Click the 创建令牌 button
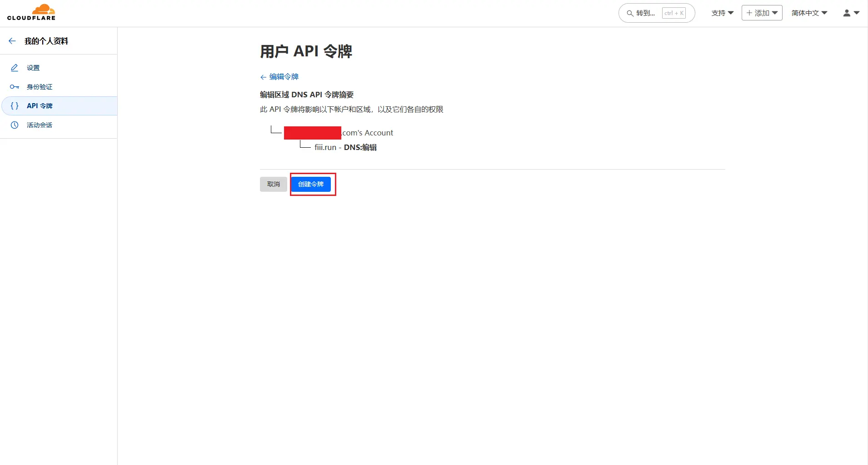 [311, 184]
